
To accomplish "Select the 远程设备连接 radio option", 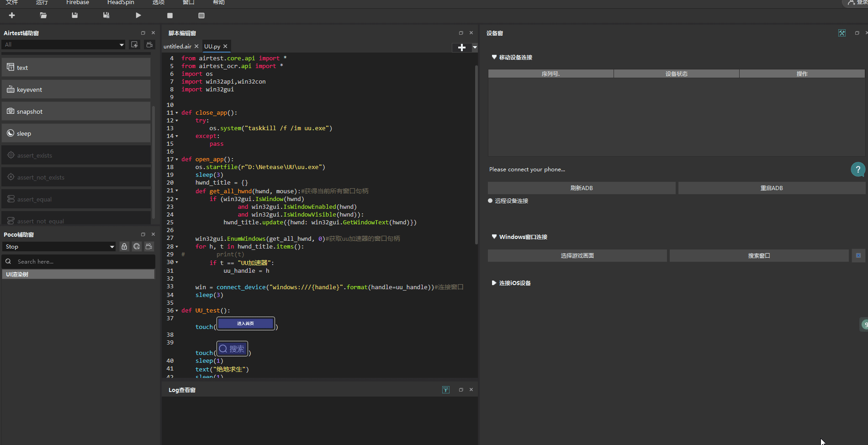I will 490,201.
